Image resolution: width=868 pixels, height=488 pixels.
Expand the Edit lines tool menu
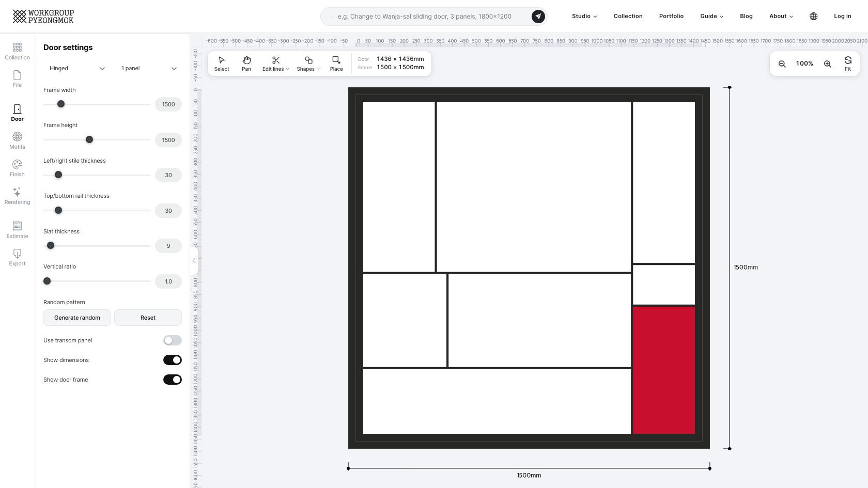pos(276,64)
